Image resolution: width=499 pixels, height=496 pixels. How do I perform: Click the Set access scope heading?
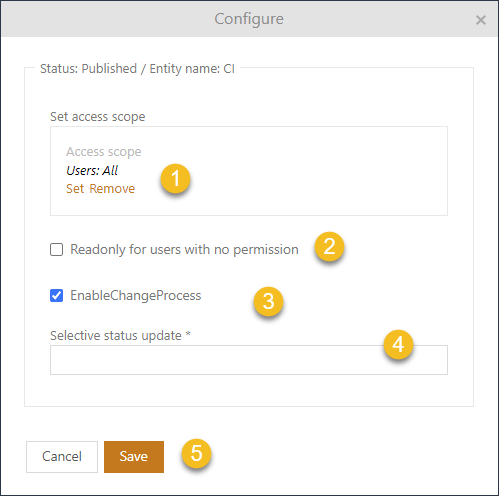(x=98, y=117)
